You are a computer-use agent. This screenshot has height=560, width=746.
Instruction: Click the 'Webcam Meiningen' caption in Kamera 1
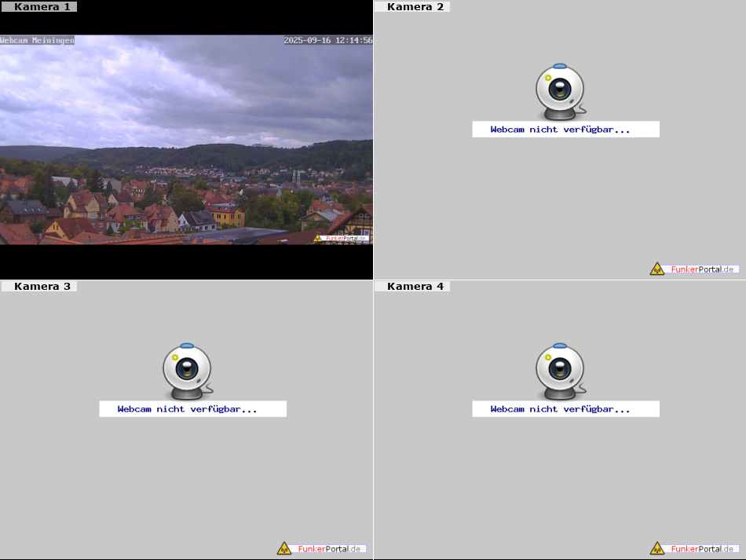coord(37,40)
